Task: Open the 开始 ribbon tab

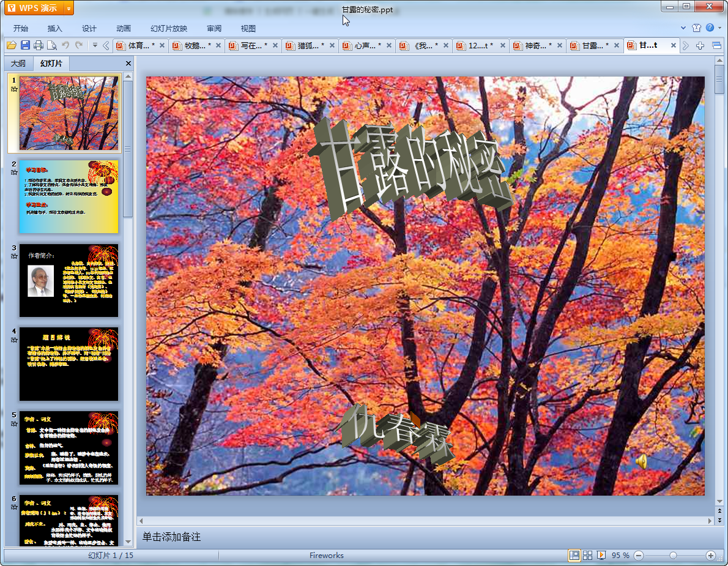Action: coord(20,28)
